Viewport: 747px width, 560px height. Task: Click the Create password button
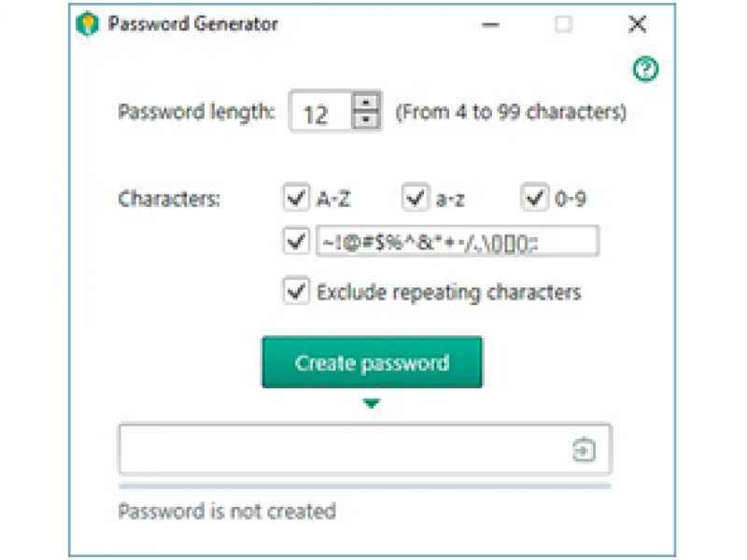[x=372, y=362]
